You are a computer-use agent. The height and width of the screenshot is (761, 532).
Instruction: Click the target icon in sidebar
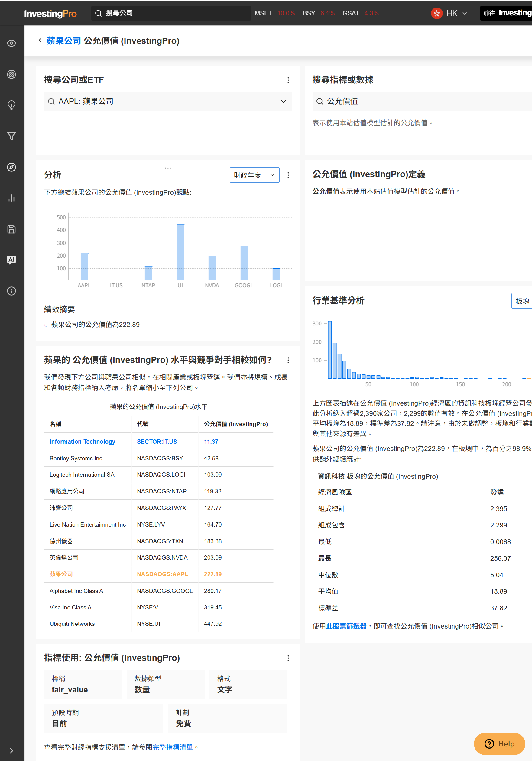point(11,74)
